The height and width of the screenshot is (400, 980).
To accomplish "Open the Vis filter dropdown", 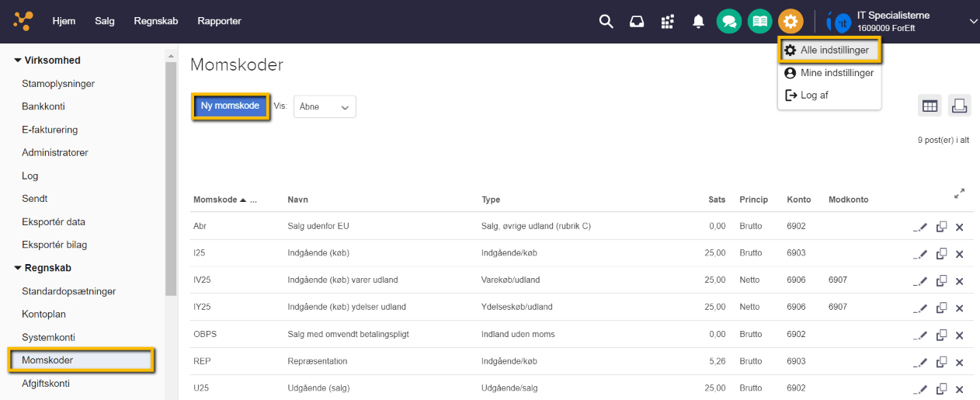I will 325,107.
